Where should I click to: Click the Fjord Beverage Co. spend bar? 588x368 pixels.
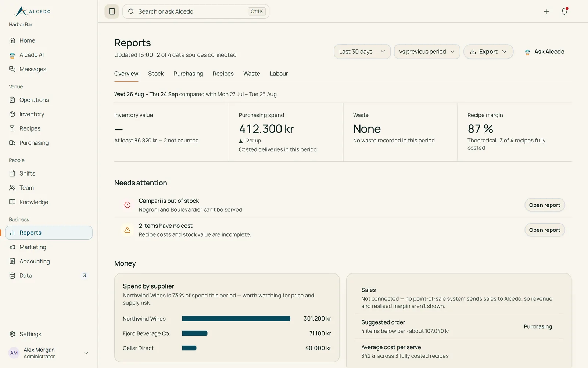195,333
